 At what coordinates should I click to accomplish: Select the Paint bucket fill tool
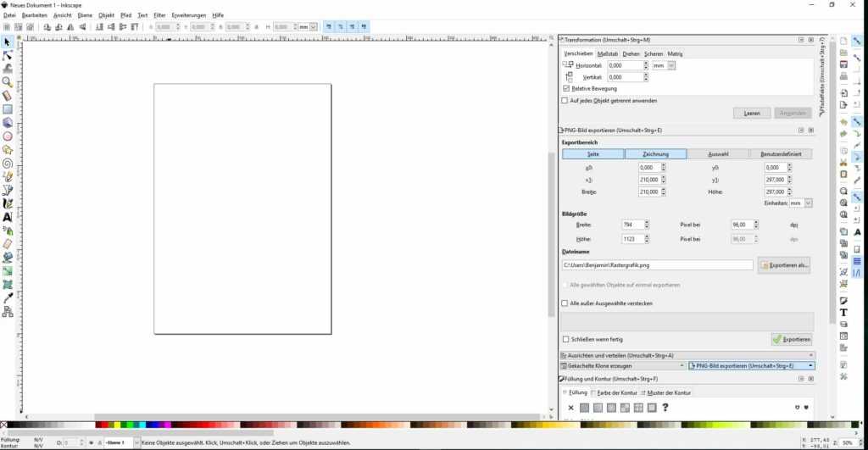(7, 258)
